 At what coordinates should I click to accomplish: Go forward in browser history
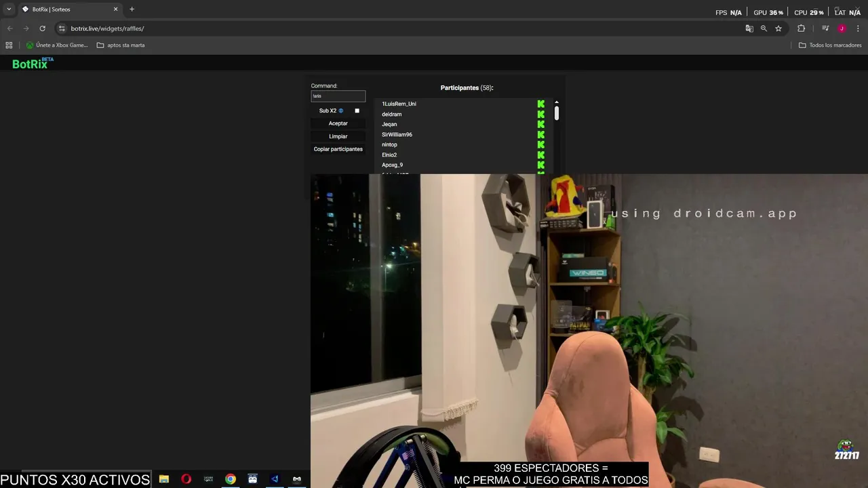click(x=26, y=28)
